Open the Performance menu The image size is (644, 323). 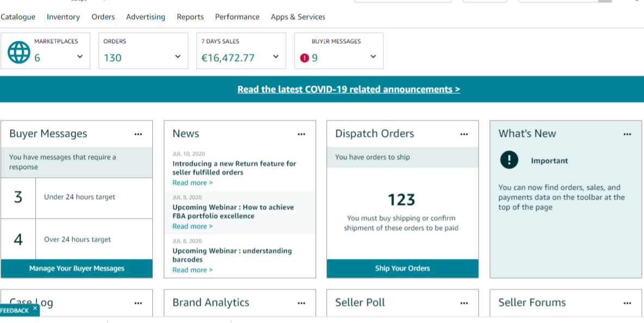tap(237, 17)
